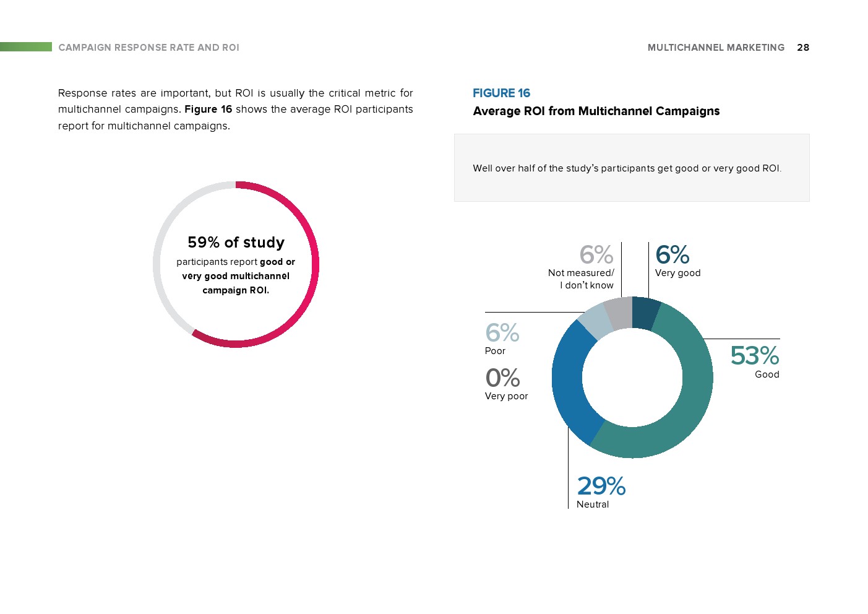Click the Campaign Response Rate and ROI header
The height and width of the screenshot is (614, 868).
[x=148, y=48]
